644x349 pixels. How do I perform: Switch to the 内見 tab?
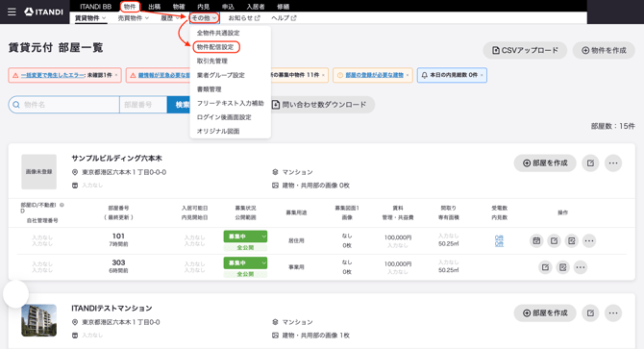point(204,7)
